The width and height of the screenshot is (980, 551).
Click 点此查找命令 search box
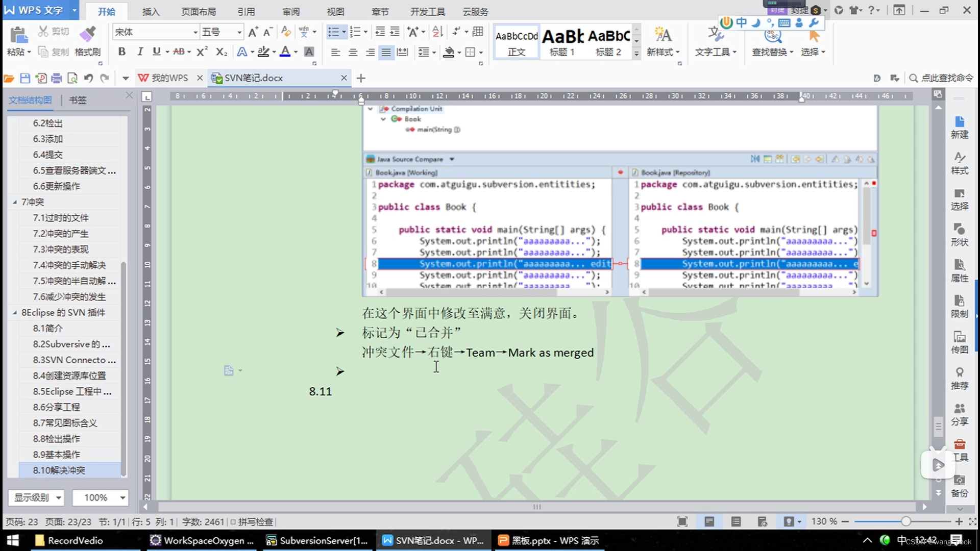(942, 78)
